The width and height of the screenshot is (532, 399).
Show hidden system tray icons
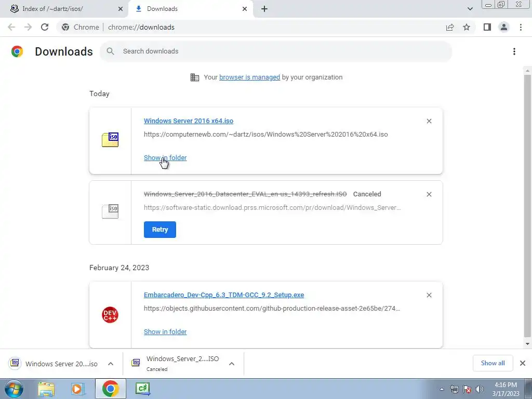click(442, 390)
